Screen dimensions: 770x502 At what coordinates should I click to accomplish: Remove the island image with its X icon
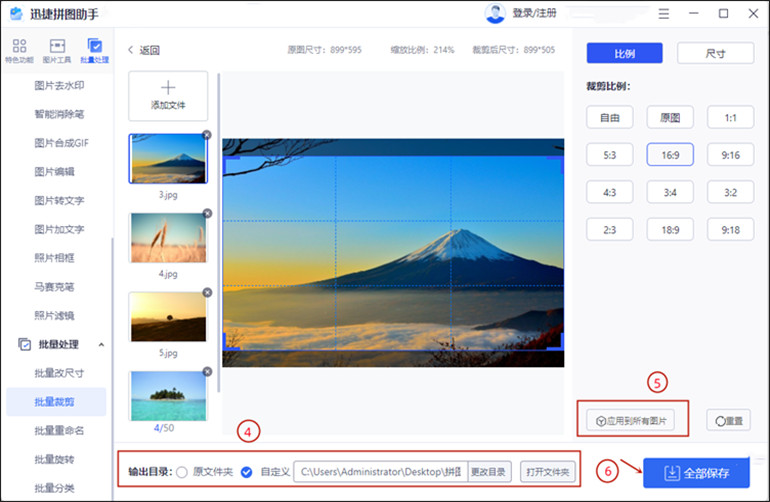tap(207, 371)
